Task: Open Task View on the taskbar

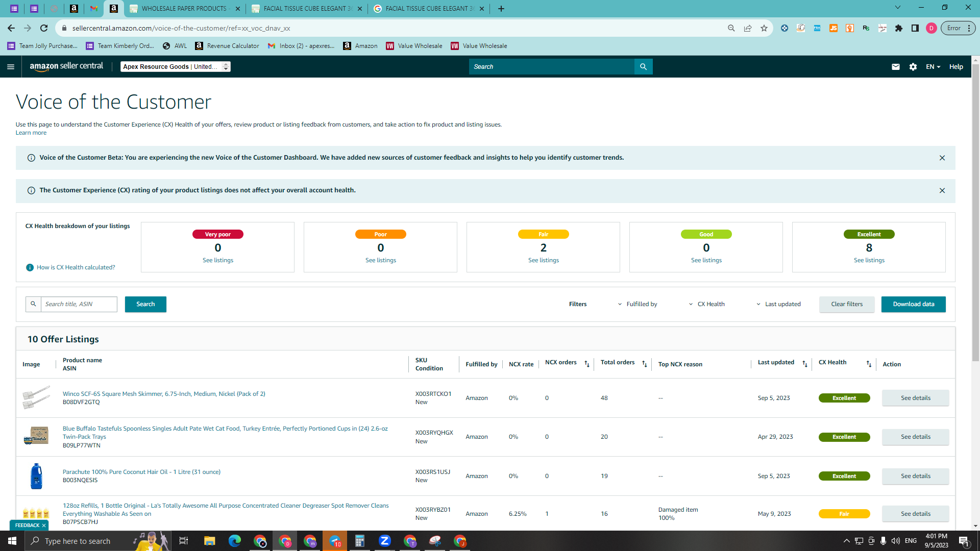Action: click(184, 541)
